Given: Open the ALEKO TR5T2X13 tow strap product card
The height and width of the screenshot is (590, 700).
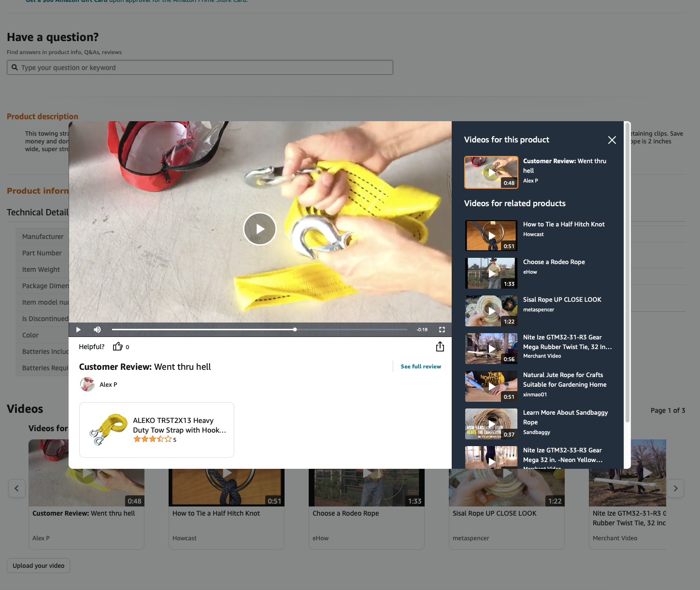Looking at the screenshot, I should 157,430.
